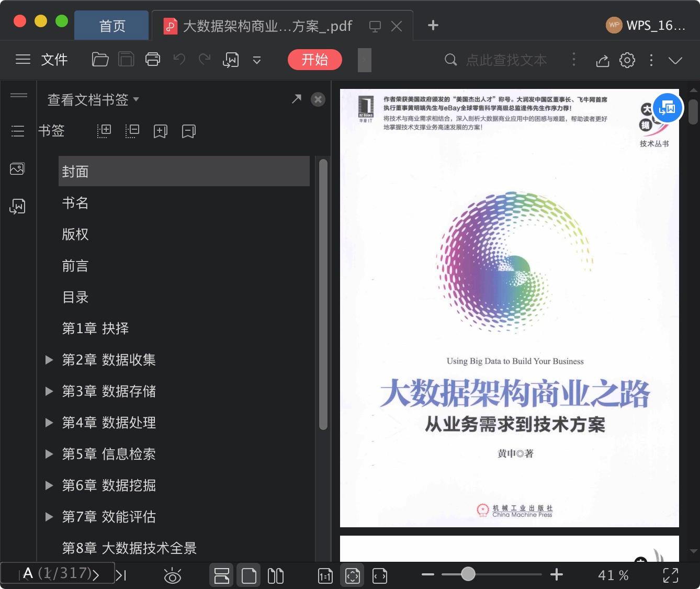Click the red 开始 tab button

coord(315,60)
